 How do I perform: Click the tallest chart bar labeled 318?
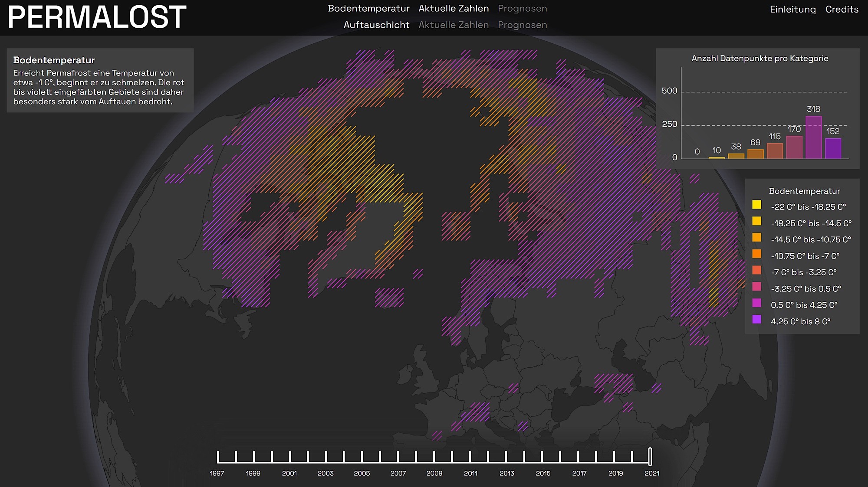coord(813,137)
